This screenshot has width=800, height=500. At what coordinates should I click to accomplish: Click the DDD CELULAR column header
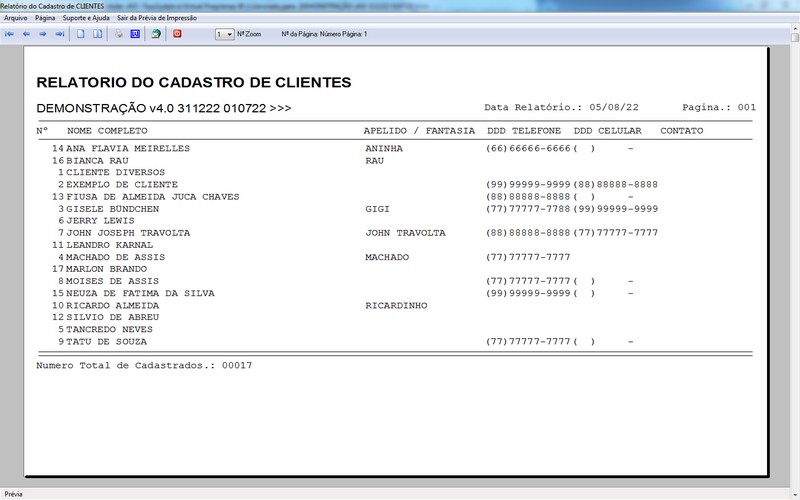(x=607, y=131)
